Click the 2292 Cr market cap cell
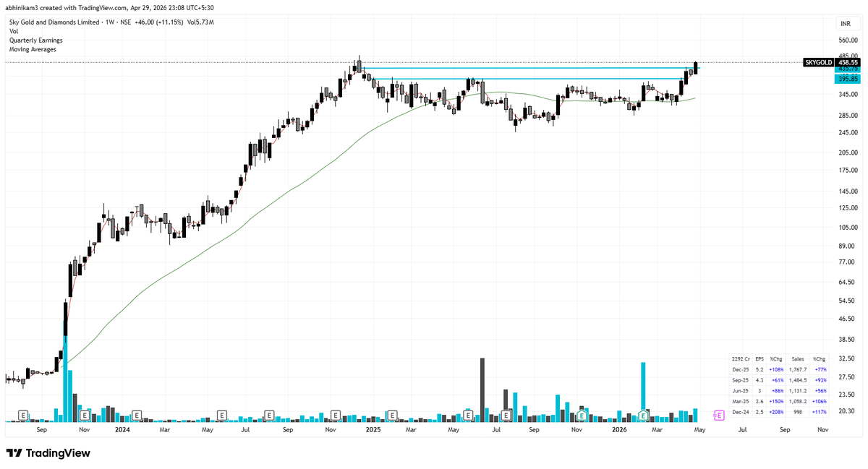This screenshot has width=868, height=469. pos(741,358)
